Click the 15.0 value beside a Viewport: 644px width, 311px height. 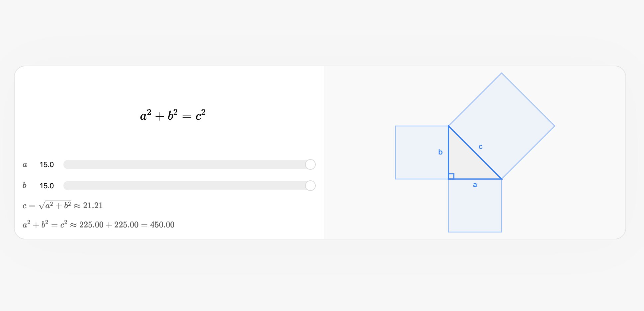click(x=47, y=165)
